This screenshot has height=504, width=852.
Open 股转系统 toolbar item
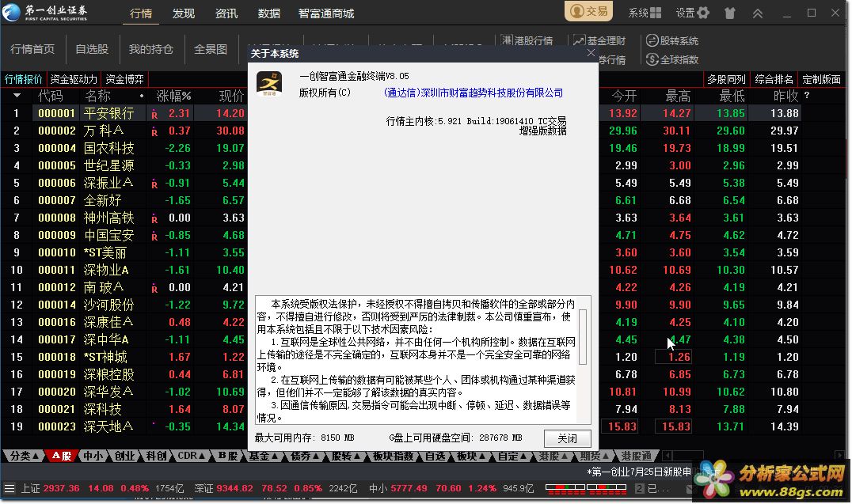(x=672, y=40)
